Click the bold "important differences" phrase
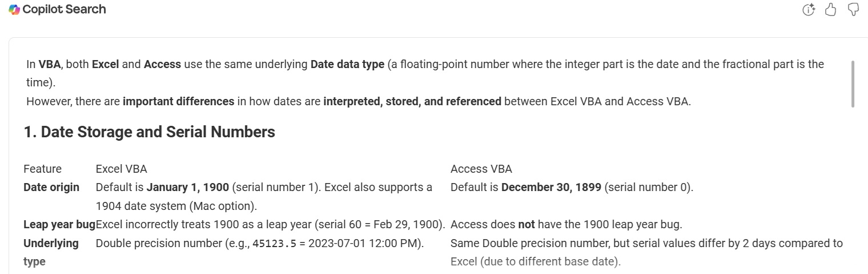This screenshot has width=868, height=274. pyautogui.click(x=178, y=102)
